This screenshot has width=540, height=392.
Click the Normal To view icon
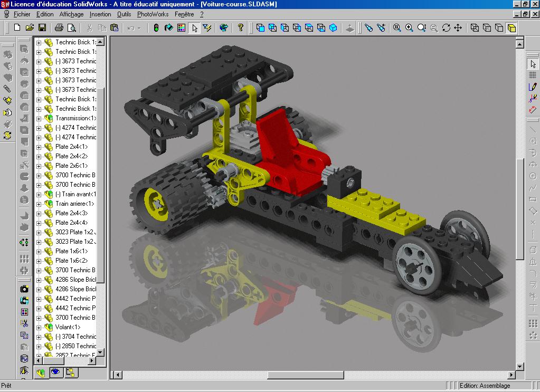tap(350, 28)
